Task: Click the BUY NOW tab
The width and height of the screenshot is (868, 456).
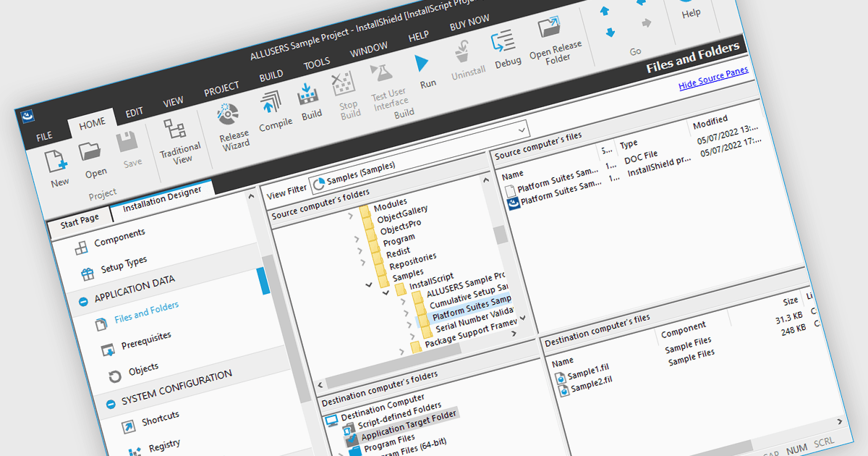Action: pyautogui.click(x=469, y=23)
